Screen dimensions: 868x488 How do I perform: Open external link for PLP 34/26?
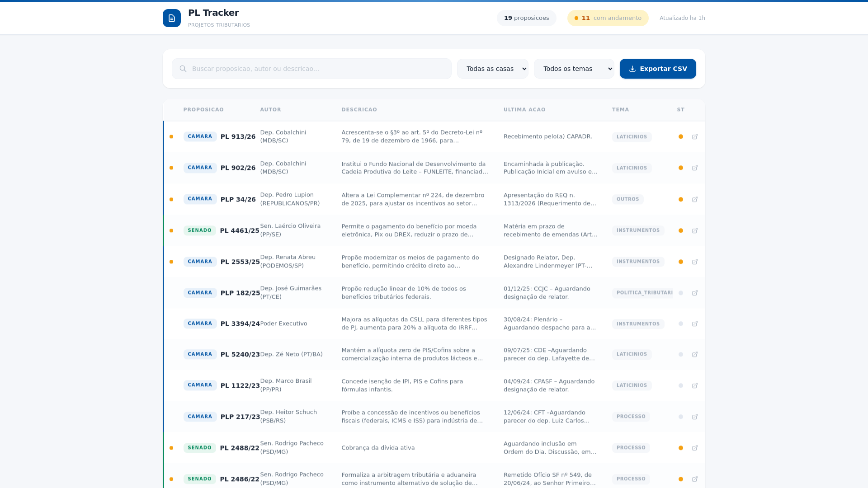coord(695,199)
